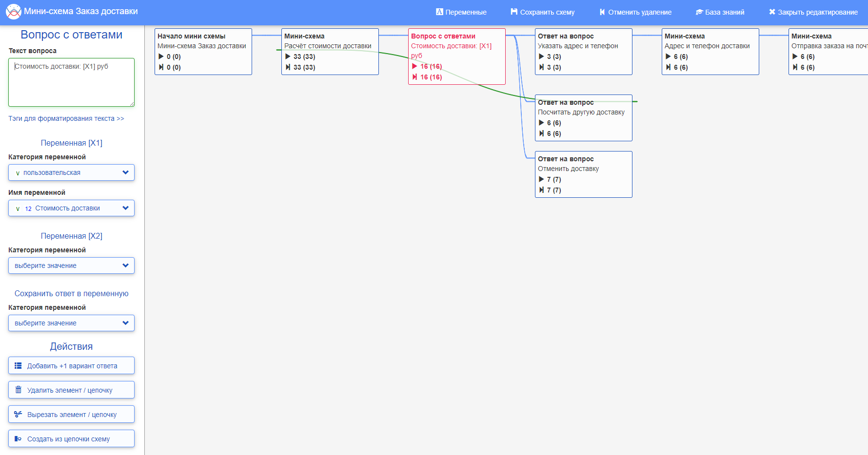Open the Сохранить ответ category dropdown
This screenshot has height=455, width=868.
point(71,323)
